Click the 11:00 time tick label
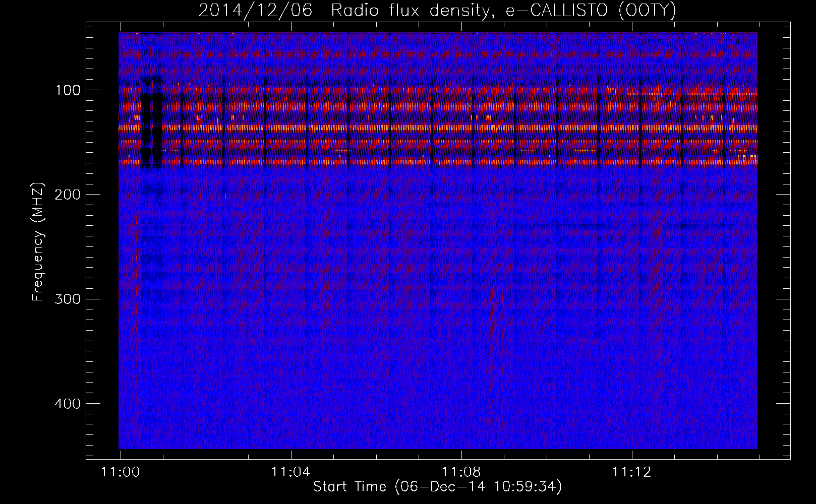This screenshot has height=504, width=816. point(120,472)
